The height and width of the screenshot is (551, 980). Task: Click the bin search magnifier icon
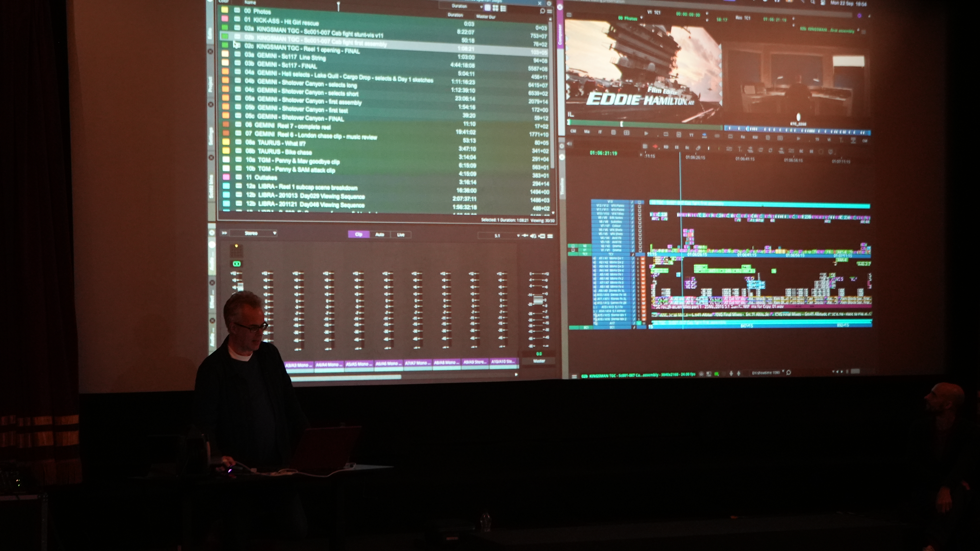[542, 11]
